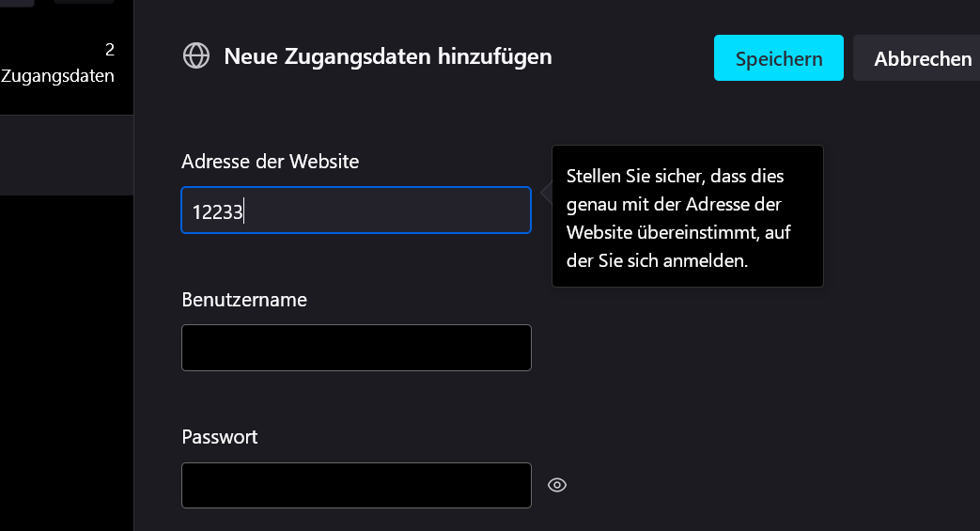
Task: Focus the website address field containing 12233
Action: coord(355,211)
